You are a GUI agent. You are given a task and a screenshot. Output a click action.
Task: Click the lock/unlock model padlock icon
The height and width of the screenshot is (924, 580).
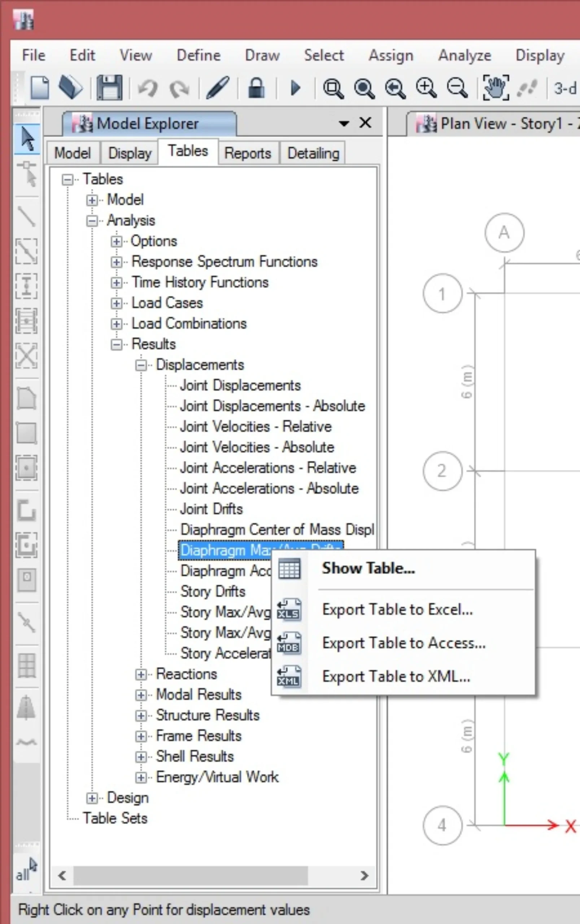pyautogui.click(x=256, y=88)
